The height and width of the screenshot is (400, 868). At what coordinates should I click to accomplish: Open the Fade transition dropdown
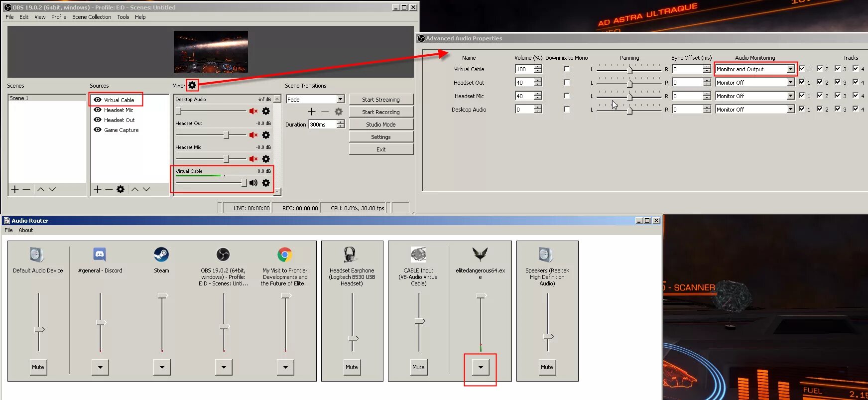pyautogui.click(x=315, y=99)
